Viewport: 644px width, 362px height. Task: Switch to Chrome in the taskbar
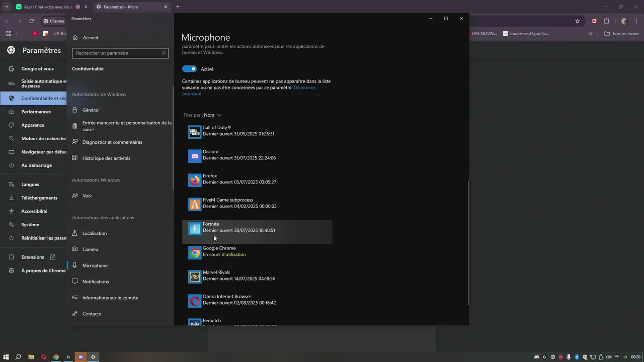click(56, 357)
